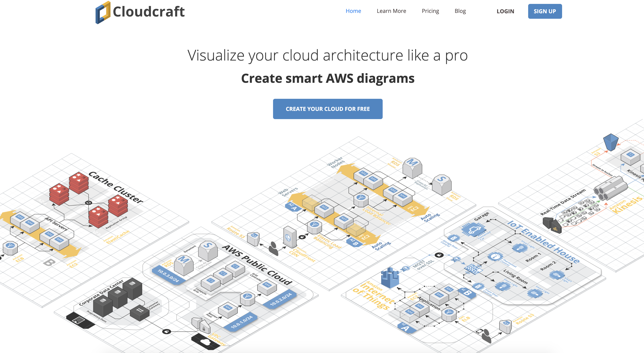Click the 'Create smart AWS diagrams' heading
This screenshot has width=644, height=353.
tap(328, 78)
